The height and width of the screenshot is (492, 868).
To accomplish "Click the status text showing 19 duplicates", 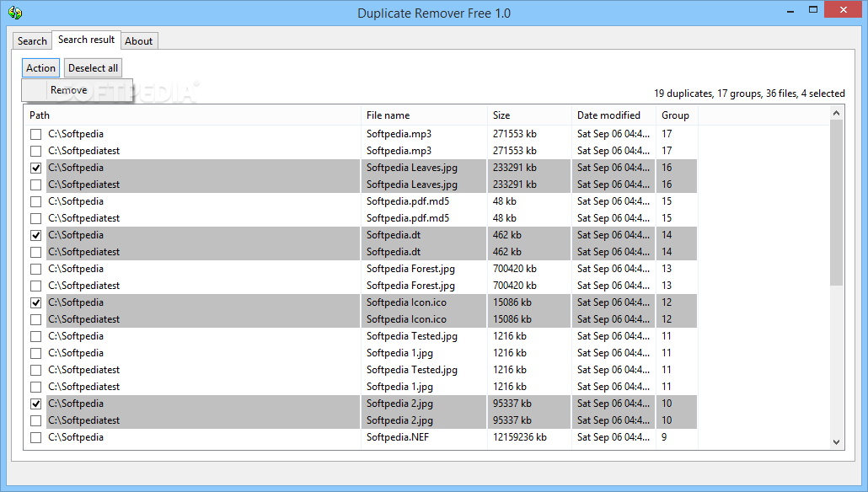I will [x=749, y=94].
